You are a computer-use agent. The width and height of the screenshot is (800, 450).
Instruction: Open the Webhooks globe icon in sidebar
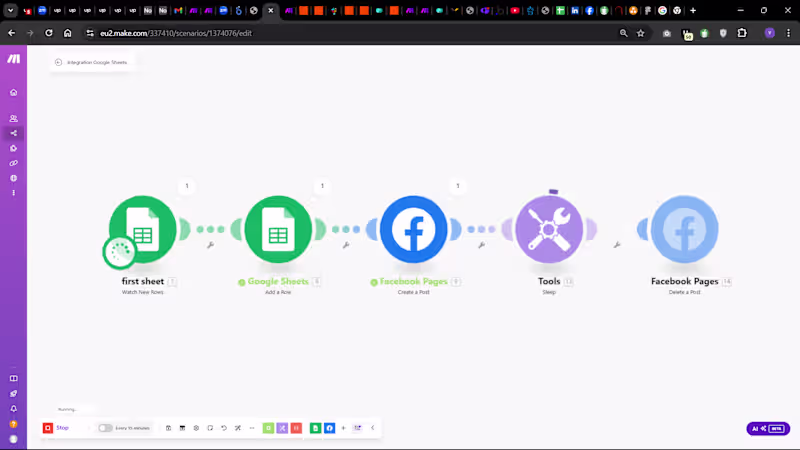13,178
